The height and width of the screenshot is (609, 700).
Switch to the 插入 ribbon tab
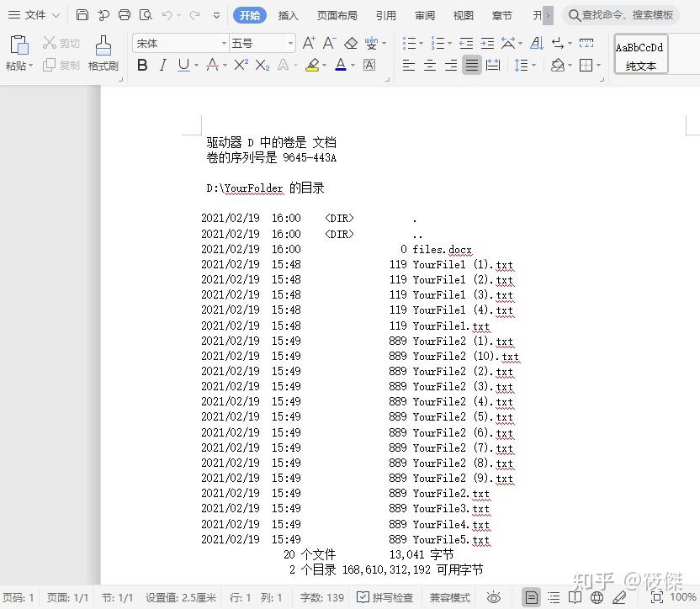click(288, 16)
